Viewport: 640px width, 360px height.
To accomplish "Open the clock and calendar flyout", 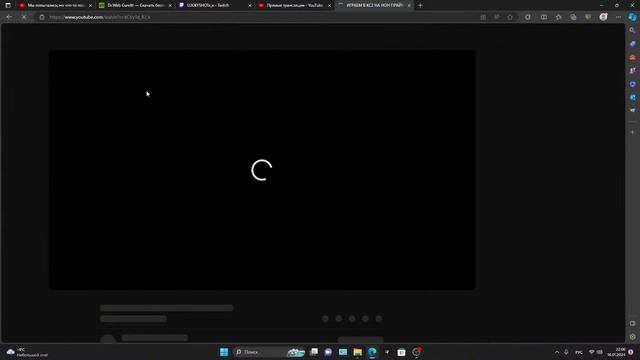I will pyautogui.click(x=617, y=352).
